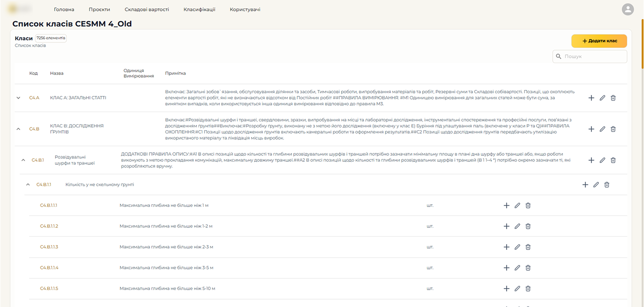
Task: Collapse the C4.B.1 subclass row
Action: pos(23,160)
